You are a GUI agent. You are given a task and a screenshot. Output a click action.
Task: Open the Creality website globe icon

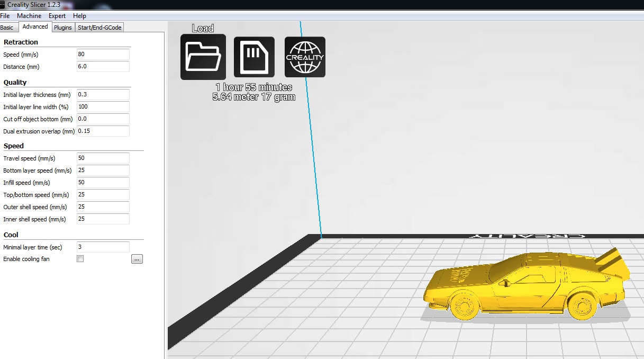click(x=305, y=57)
